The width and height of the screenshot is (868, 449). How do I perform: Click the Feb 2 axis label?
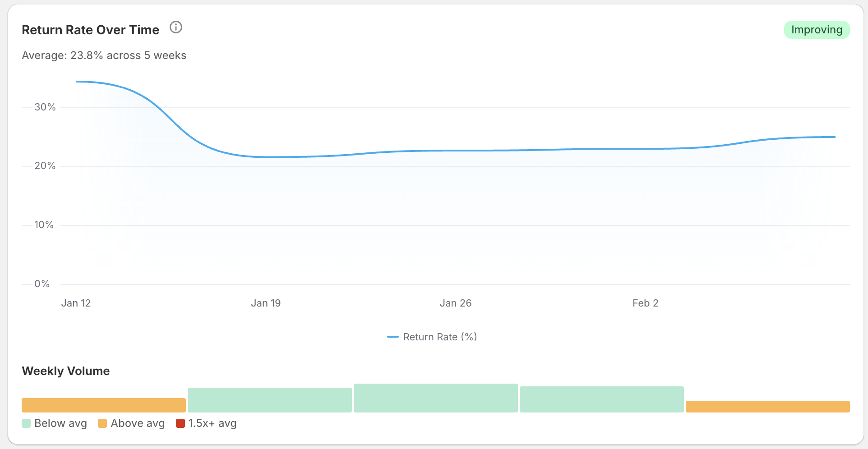645,303
